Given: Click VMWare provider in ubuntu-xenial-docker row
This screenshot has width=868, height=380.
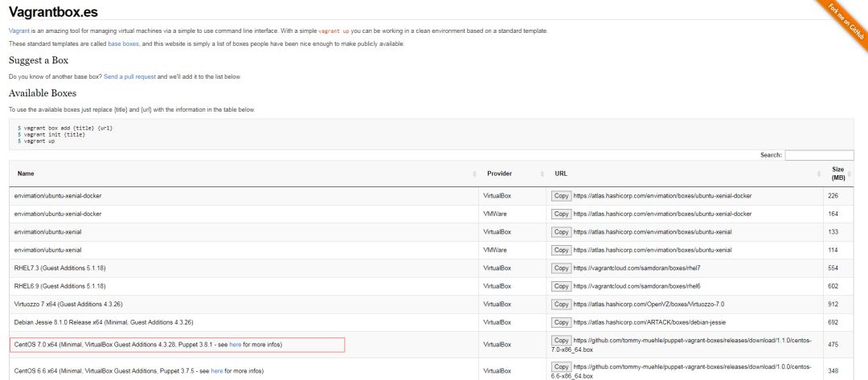Looking at the screenshot, I should point(495,214).
